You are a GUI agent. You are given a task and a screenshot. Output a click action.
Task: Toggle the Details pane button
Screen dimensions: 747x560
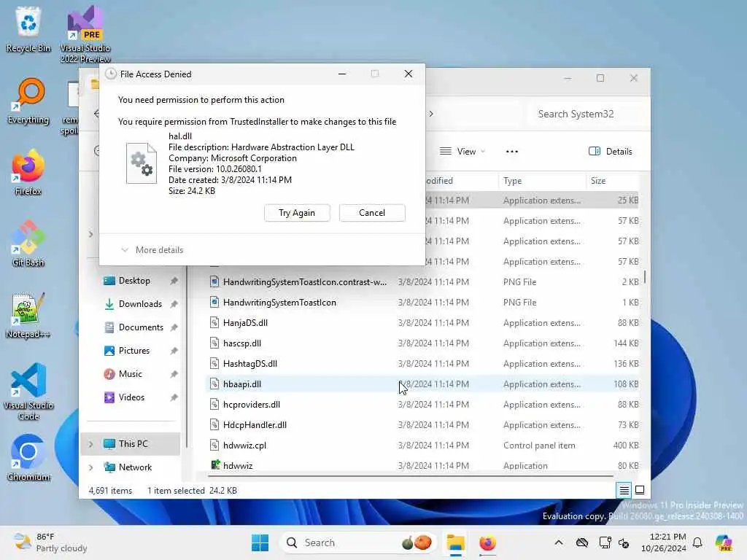(611, 152)
